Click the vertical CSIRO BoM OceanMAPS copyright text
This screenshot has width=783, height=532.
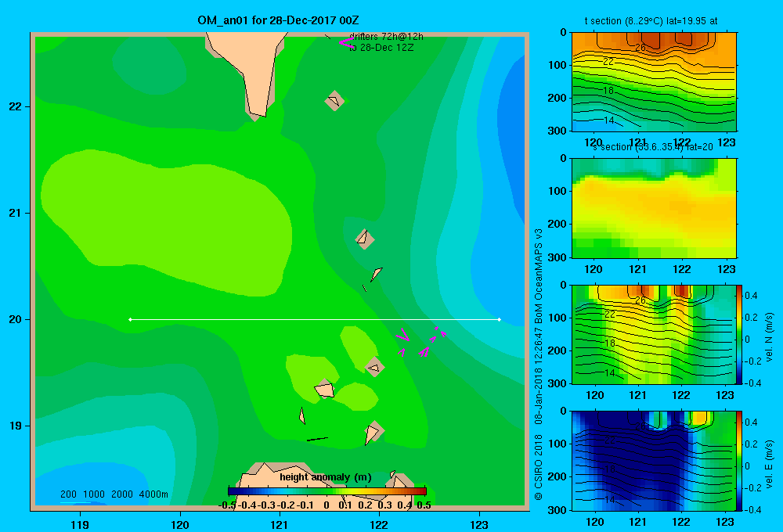coord(539,365)
